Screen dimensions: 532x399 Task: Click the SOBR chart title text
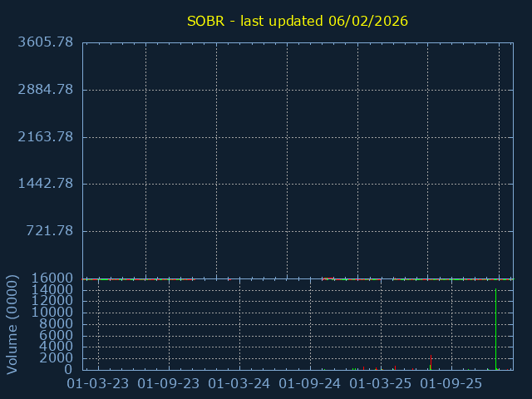pyautogui.click(x=298, y=21)
